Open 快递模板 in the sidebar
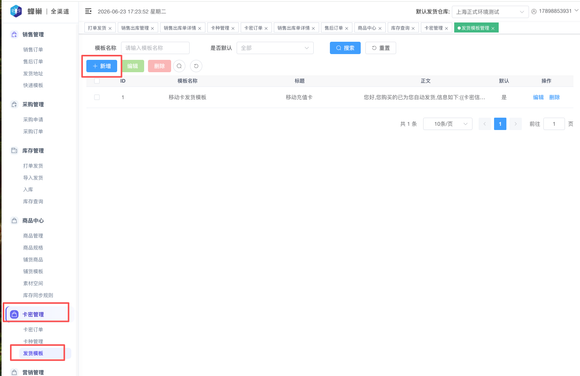 [33, 85]
